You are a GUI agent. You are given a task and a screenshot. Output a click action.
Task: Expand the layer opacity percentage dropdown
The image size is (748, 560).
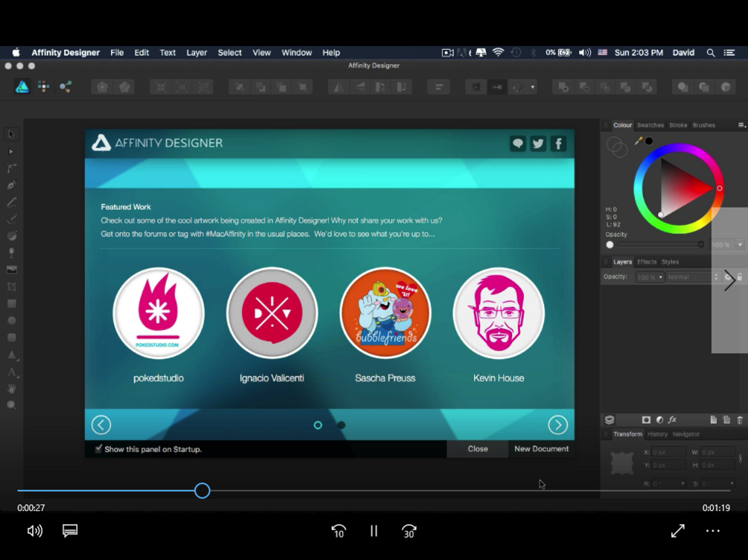click(650, 277)
